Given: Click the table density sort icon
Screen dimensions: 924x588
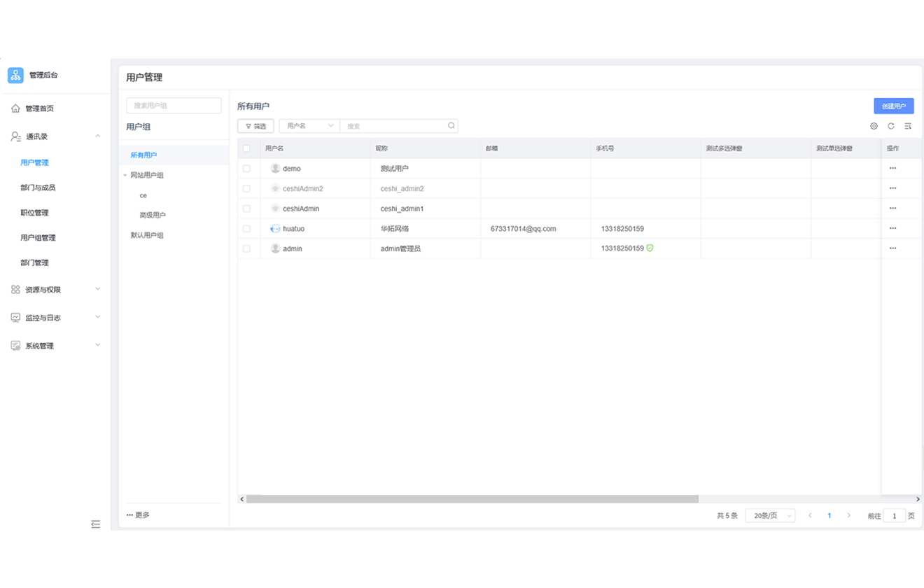Looking at the screenshot, I should [908, 126].
